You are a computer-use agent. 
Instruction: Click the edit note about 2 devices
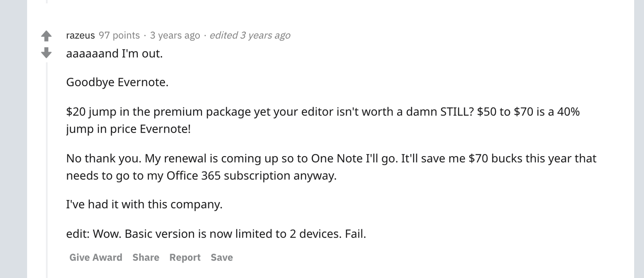click(x=216, y=234)
